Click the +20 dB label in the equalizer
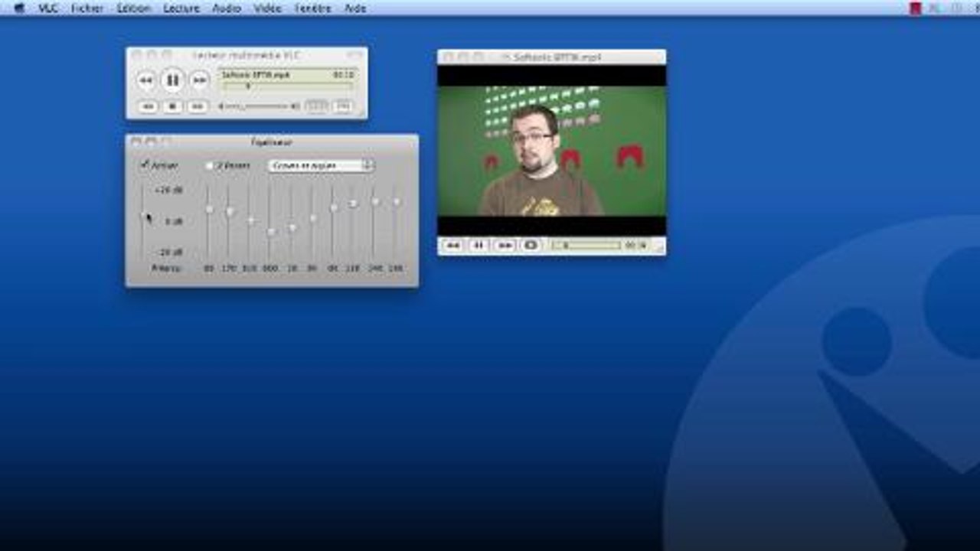 click(168, 190)
